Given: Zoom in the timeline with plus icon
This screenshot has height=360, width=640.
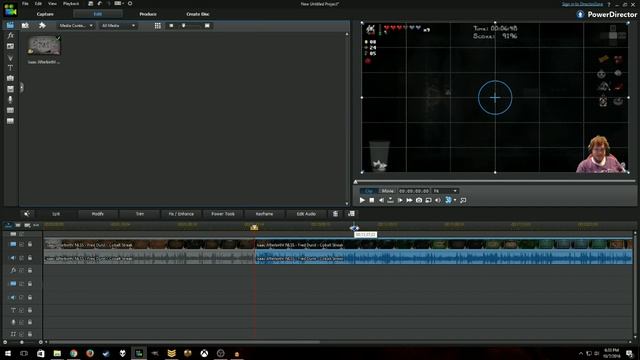Looking at the screenshot, I should (x=40, y=342).
